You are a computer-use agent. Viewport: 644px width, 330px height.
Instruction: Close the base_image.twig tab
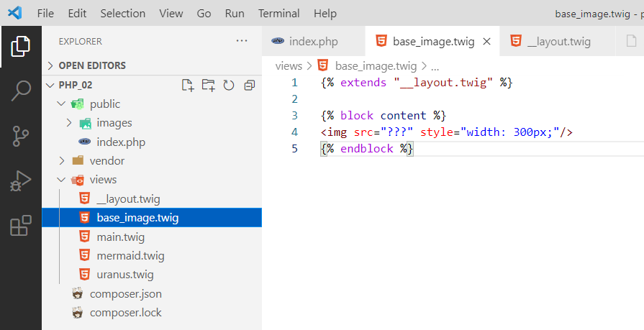point(486,42)
